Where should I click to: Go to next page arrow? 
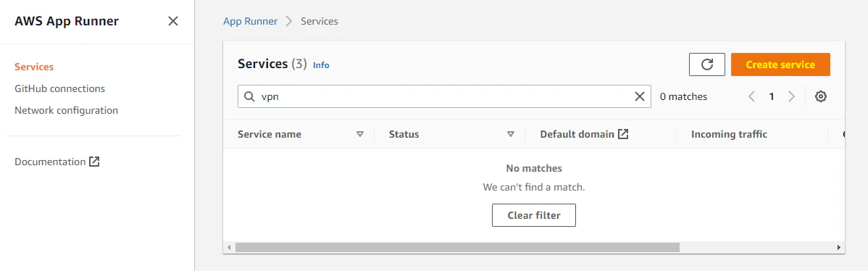[791, 96]
